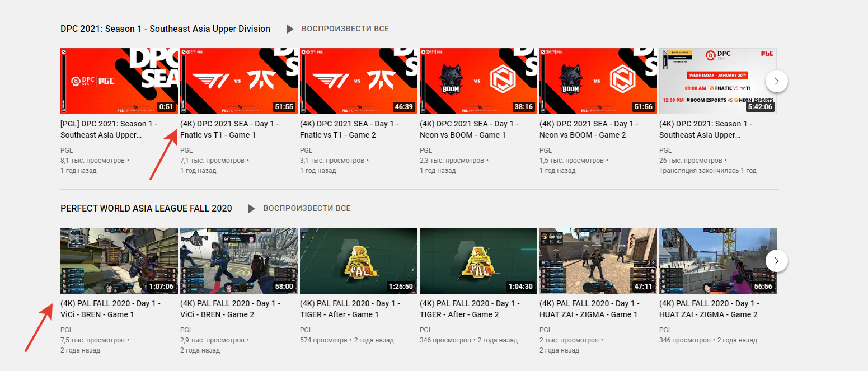The width and height of the screenshot is (868, 371).
Task: Click 'Трансляция закончилась 1 год' text
Action: click(x=708, y=171)
